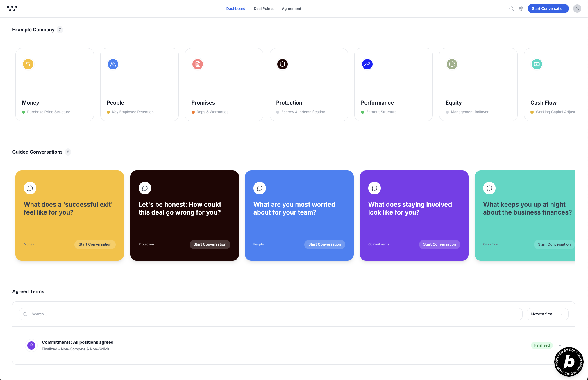Expand the Commitments finalized term row
Image resolution: width=588 pixels, height=380 pixels.
[560, 345]
